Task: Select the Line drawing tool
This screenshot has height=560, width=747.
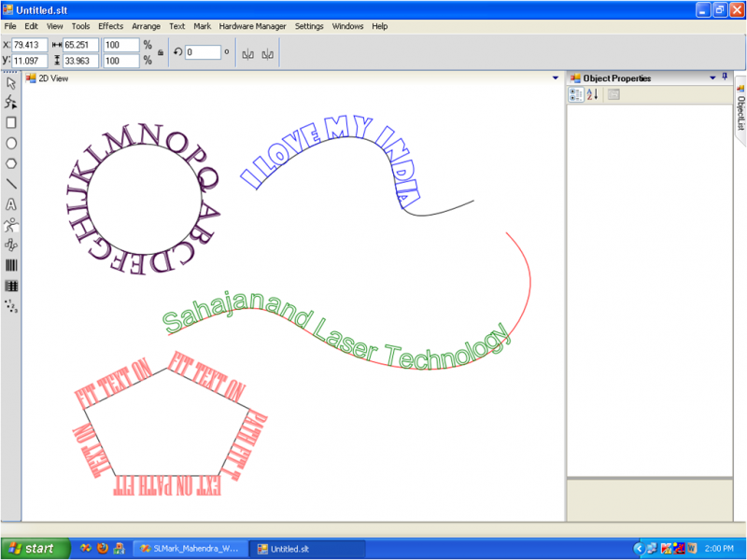Action: click(x=11, y=184)
